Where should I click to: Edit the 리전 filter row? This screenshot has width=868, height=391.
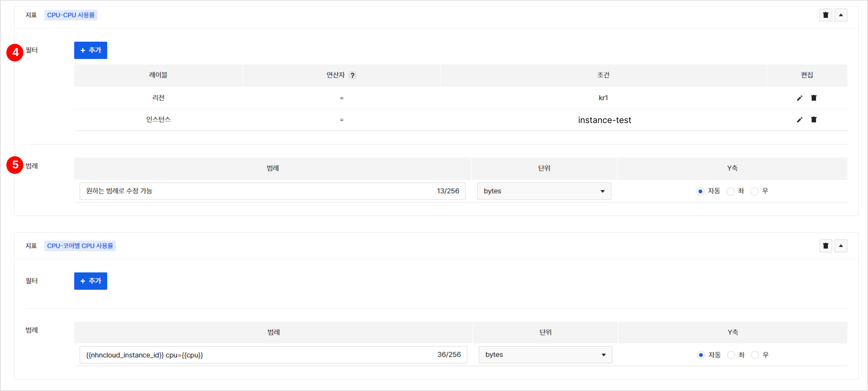(x=799, y=98)
